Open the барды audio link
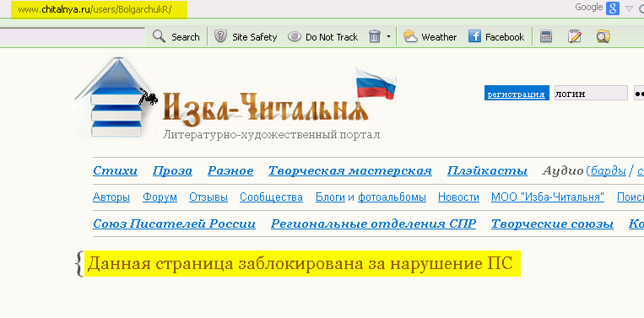Image resolution: width=644 pixels, height=318 pixels. (609, 170)
